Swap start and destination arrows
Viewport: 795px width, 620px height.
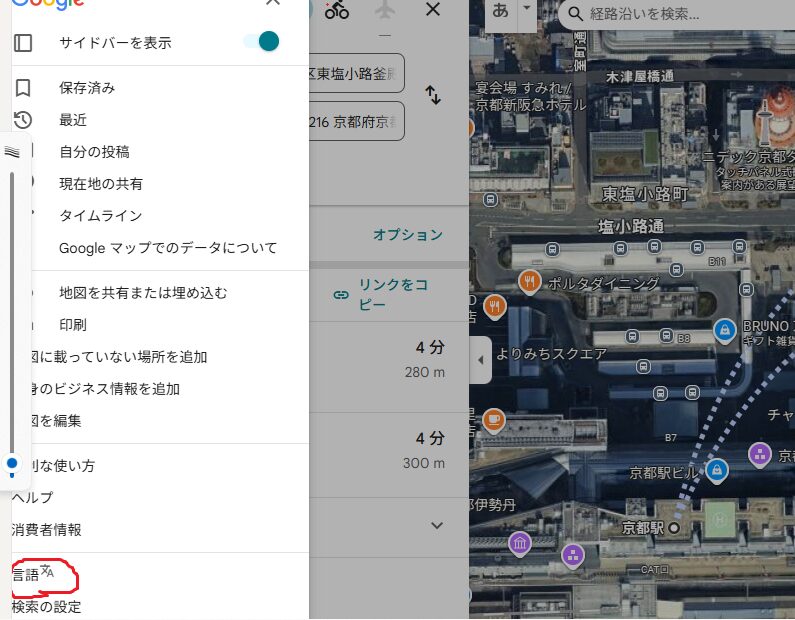click(433, 95)
